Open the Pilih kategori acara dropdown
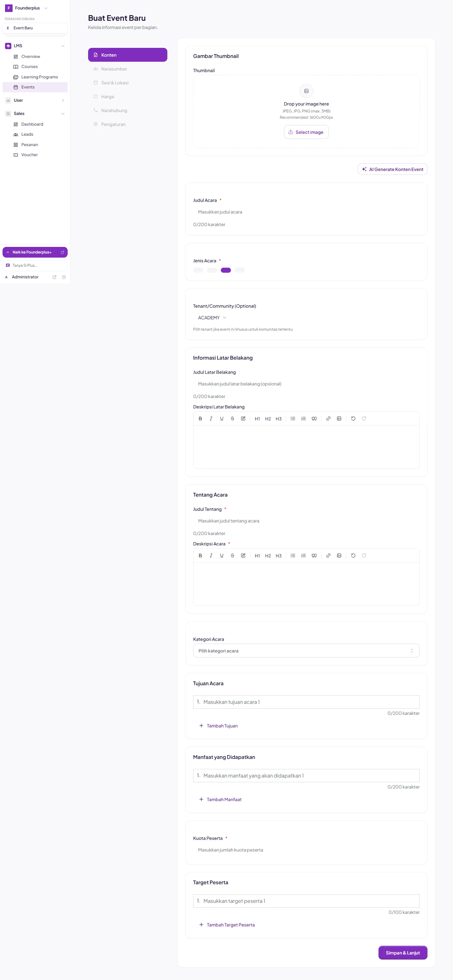This screenshot has width=453, height=980. [306, 651]
